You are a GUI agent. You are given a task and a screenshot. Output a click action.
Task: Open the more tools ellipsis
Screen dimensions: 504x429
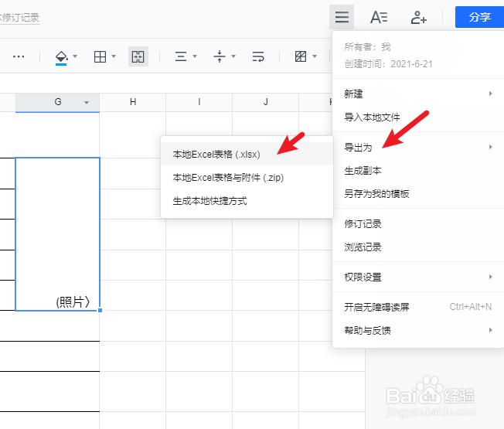coord(19,57)
